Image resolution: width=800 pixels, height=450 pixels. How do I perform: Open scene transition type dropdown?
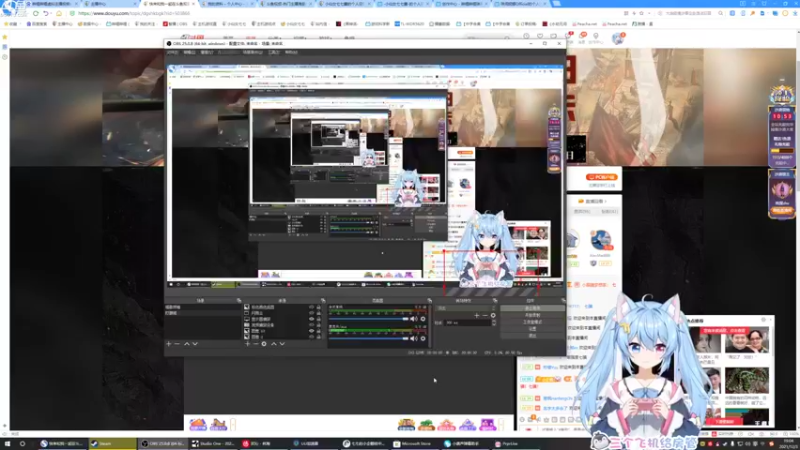click(x=466, y=308)
